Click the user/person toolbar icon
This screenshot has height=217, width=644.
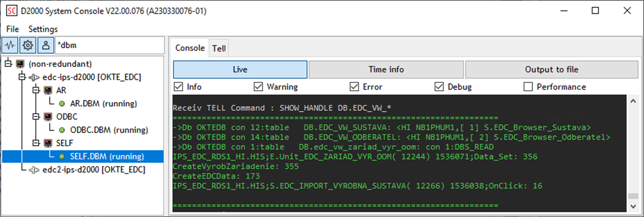(x=45, y=45)
